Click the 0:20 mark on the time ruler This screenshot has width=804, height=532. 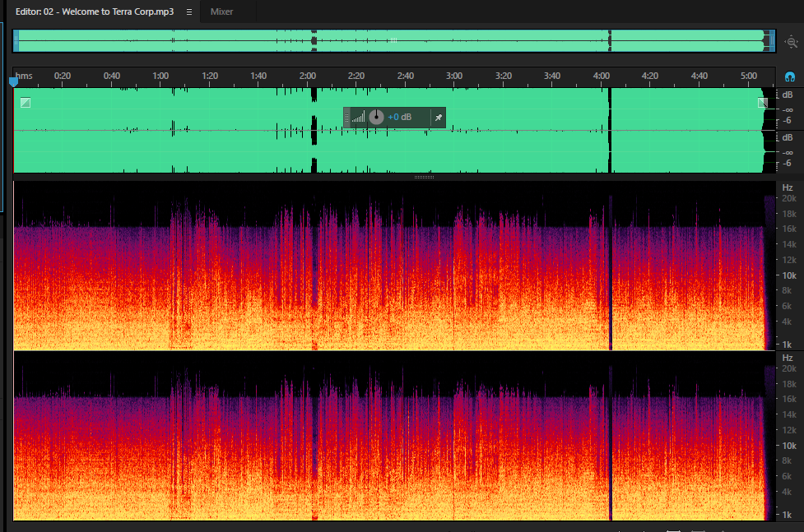[x=63, y=76]
